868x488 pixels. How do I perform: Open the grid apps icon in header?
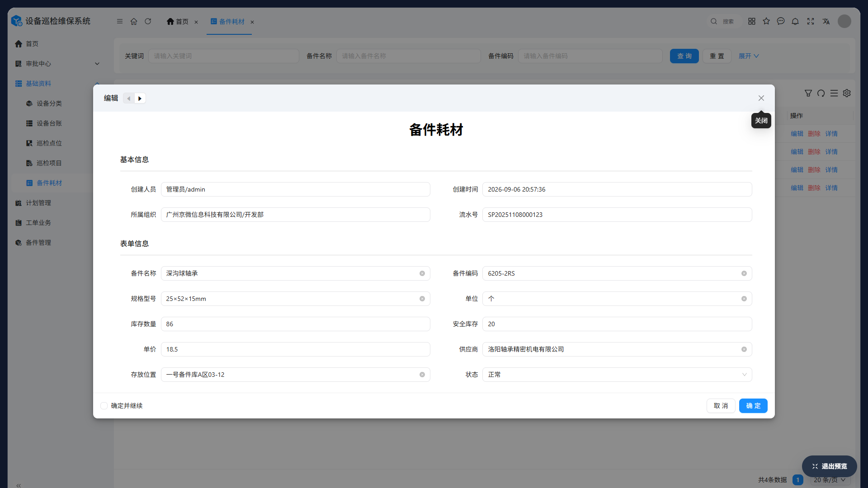coord(752,21)
